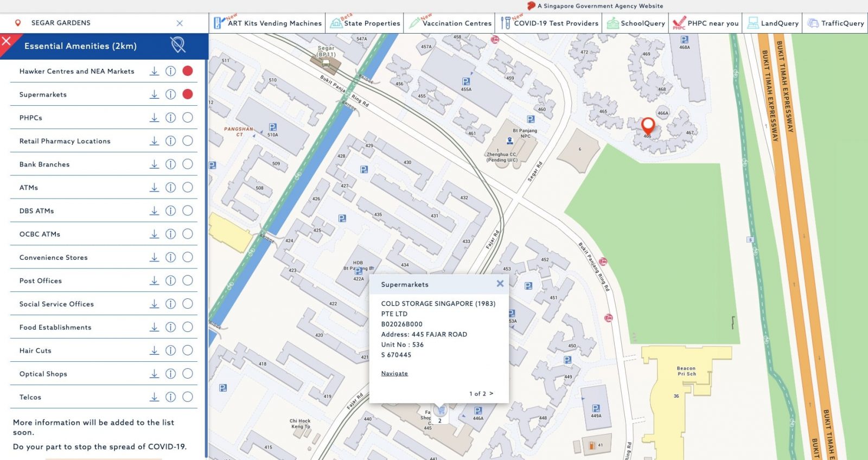868x460 pixels.
Task: Follow the Navigate link in popup
Action: pyautogui.click(x=394, y=373)
